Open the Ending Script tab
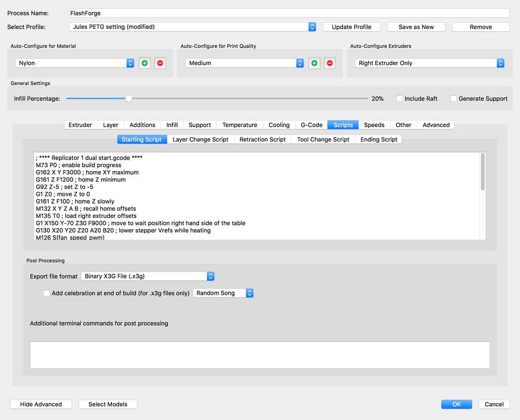520x420 pixels. [x=379, y=139]
